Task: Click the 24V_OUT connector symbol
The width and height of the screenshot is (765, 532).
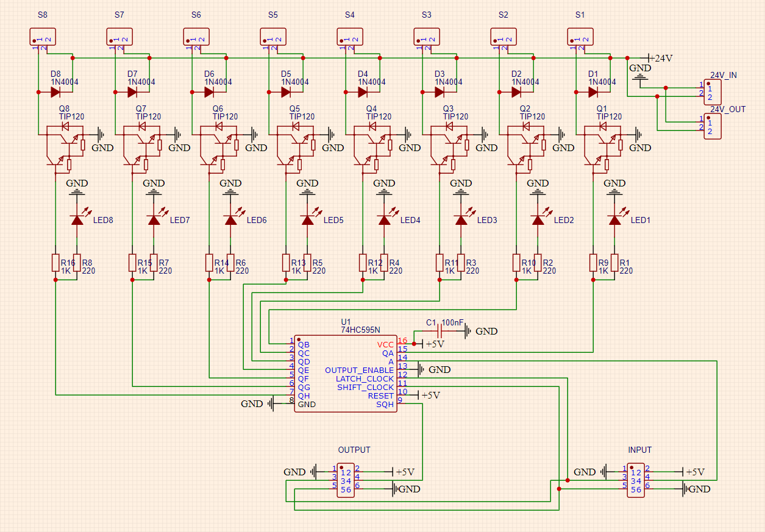Action: click(713, 126)
